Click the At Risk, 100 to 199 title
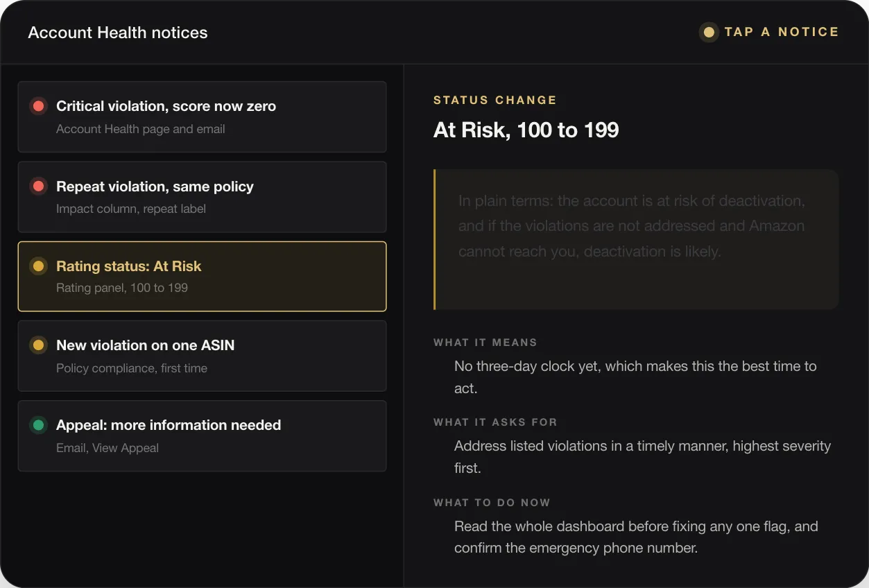 (526, 130)
